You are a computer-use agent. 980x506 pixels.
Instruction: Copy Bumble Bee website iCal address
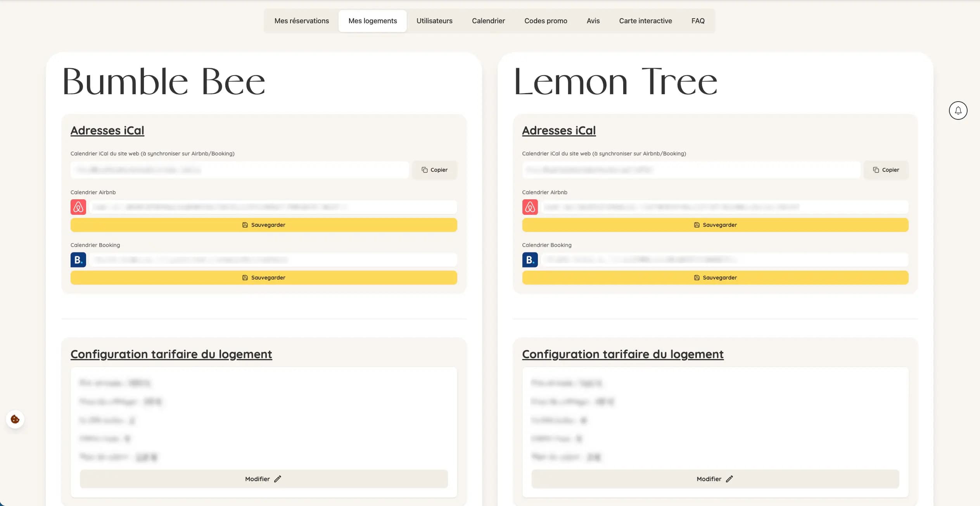(434, 170)
